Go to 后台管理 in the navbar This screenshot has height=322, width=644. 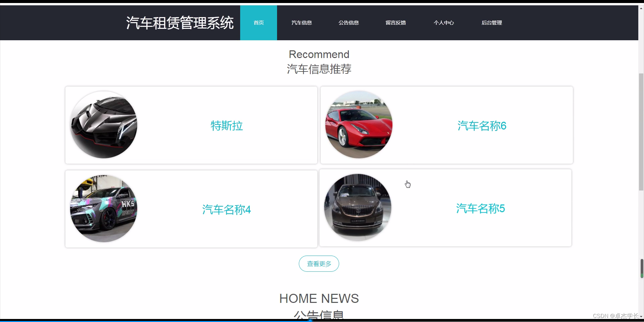click(492, 23)
